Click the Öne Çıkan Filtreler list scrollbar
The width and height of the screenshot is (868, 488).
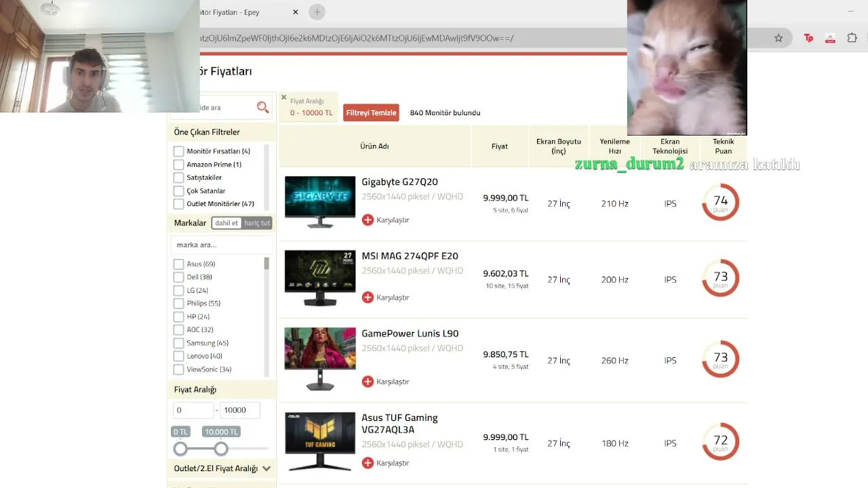click(267, 178)
